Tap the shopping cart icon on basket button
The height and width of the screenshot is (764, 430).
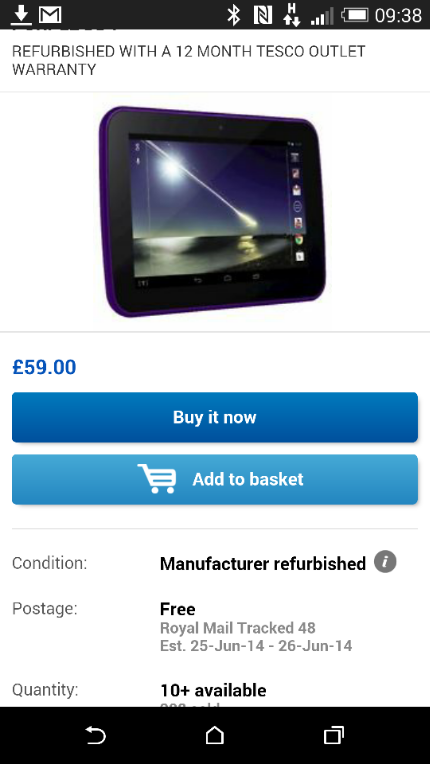click(x=157, y=478)
